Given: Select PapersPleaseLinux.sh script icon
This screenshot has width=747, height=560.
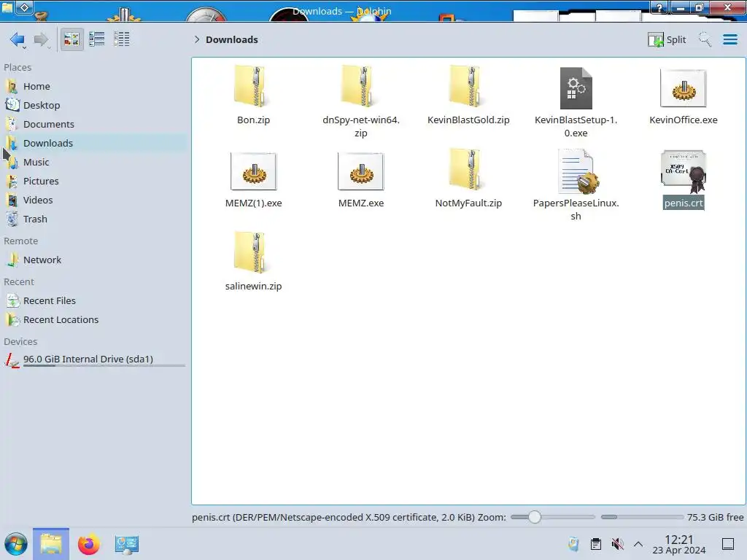Looking at the screenshot, I should point(578,171).
